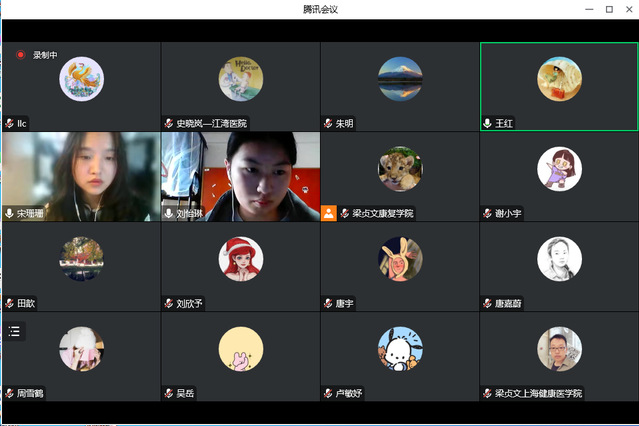639x426 pixels.
Task: Select 王红's highlighted speaker tile avatar
Action: (559, 79)
